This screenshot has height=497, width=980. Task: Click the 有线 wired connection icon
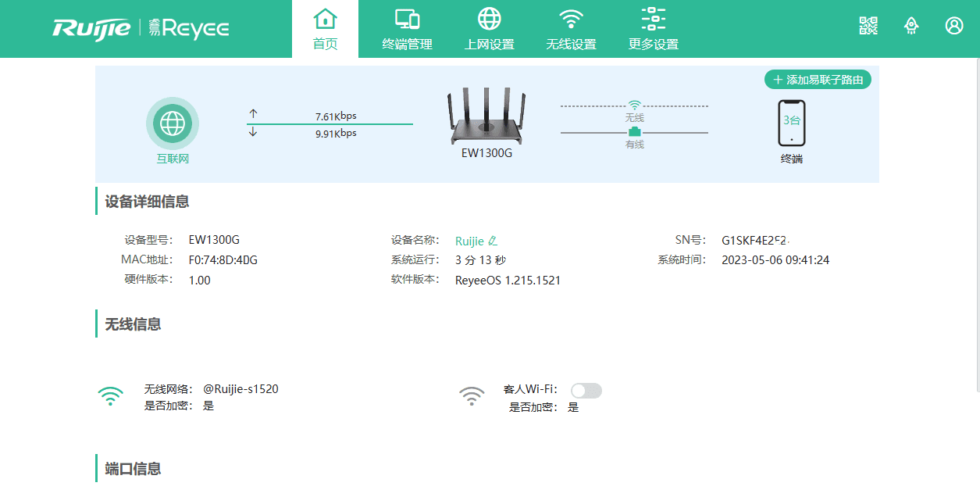[x=635, y=131]
